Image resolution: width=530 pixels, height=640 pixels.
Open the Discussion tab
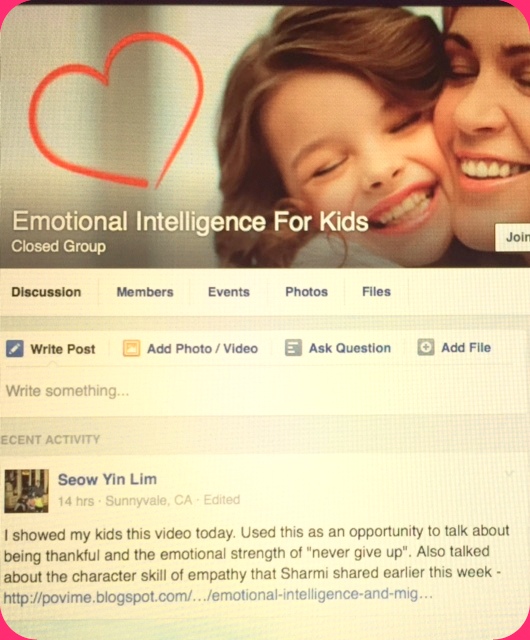click(46, 292)
